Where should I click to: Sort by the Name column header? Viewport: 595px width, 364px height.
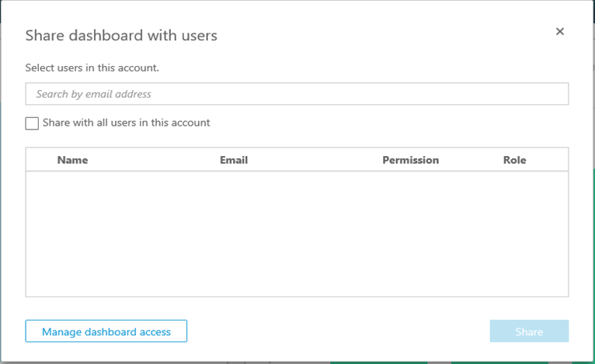(x=72, y=160)
